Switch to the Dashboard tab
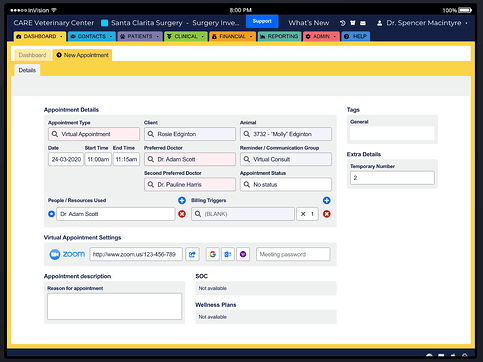The height and width of the screenshot is (362, 483). tap(32, 55)
